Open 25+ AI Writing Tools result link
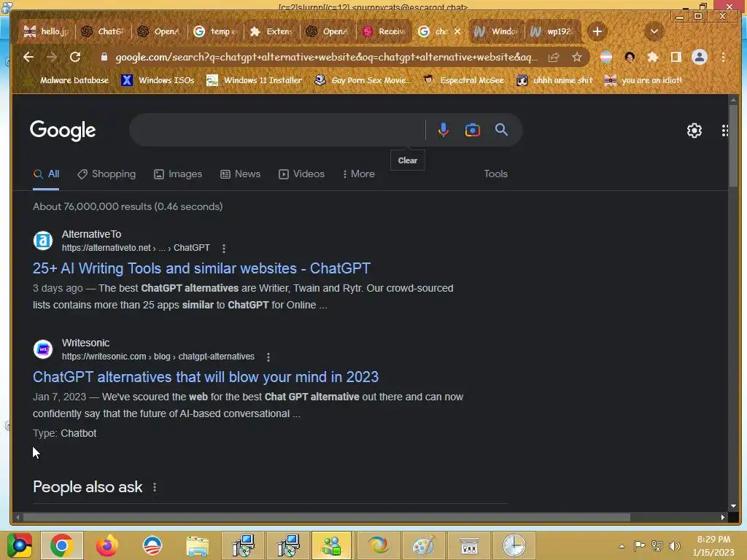 tap(201, 268)
